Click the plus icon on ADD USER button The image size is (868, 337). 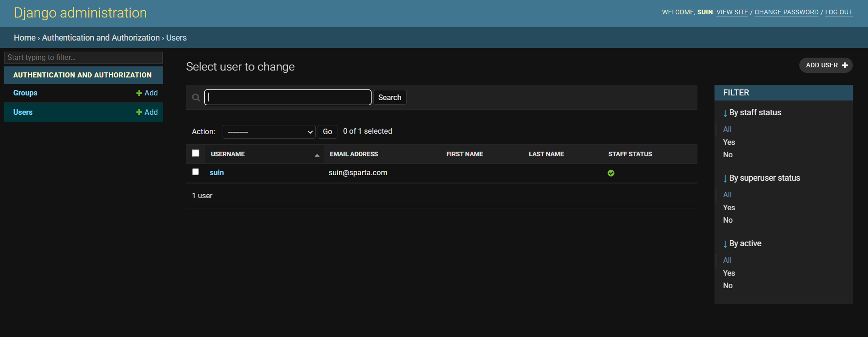pos(845,65)
